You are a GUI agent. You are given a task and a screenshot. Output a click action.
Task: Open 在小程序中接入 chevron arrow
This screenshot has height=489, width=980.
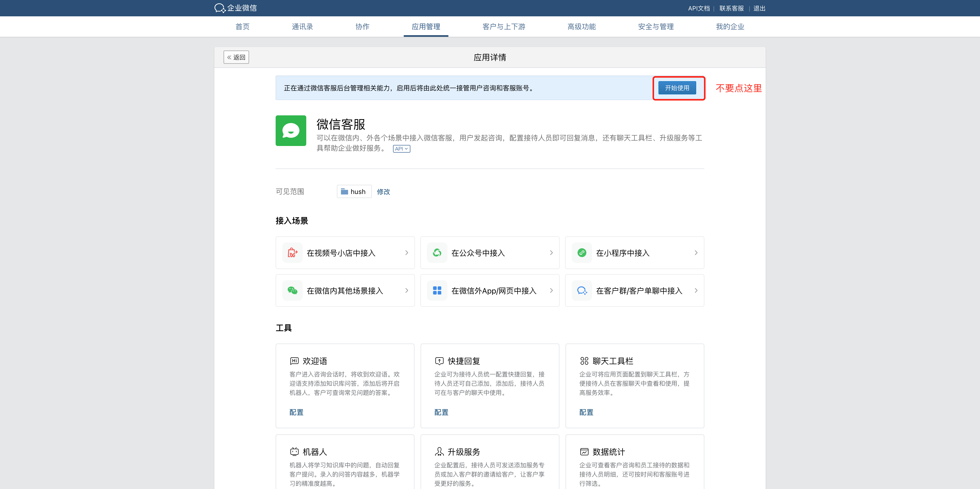[696, 253]
